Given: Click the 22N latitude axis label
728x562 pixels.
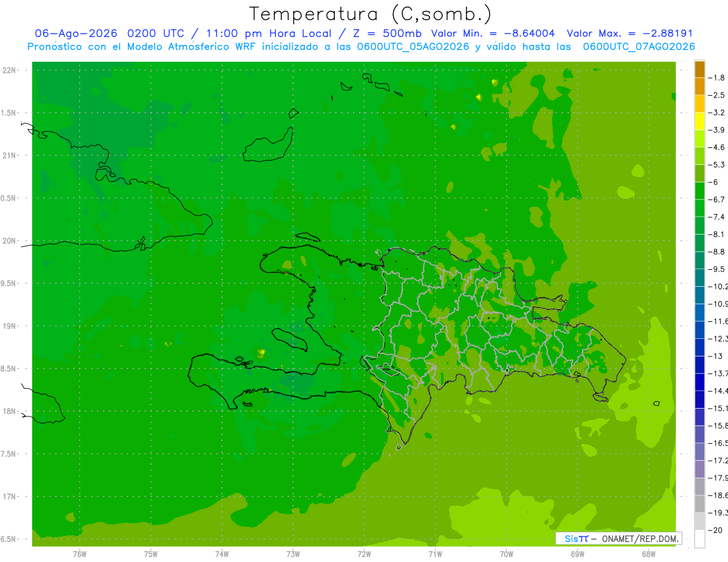Looking at the screenshot, I should point(10,70).
